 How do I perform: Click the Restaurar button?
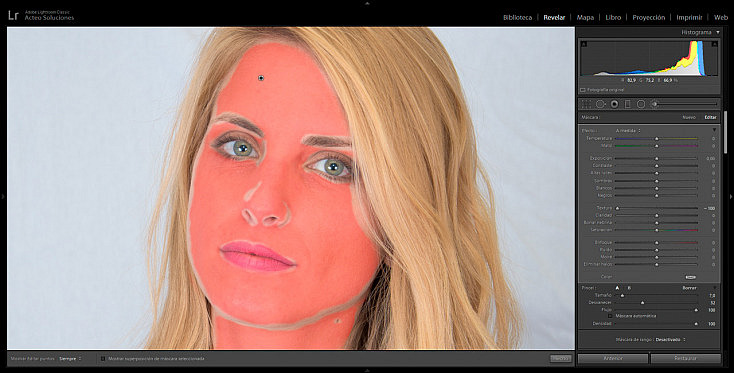tap(685, 358)
